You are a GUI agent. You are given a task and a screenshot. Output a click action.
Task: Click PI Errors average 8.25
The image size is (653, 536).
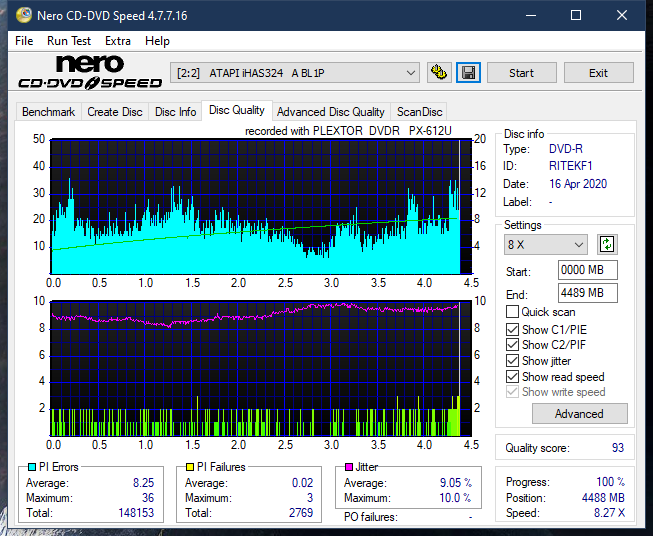pos(143,483)
